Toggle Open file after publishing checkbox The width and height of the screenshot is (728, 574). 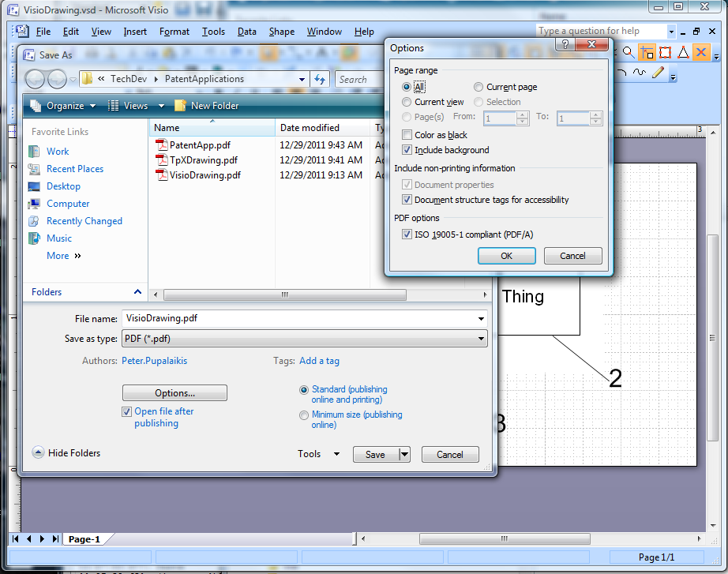click(127, 412)
